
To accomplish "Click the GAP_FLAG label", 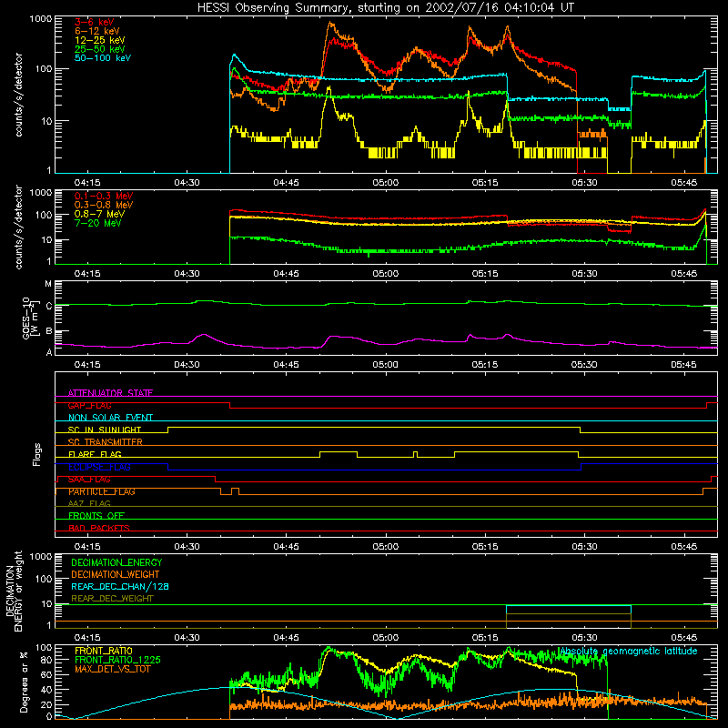I will click(x=89, y=405).
